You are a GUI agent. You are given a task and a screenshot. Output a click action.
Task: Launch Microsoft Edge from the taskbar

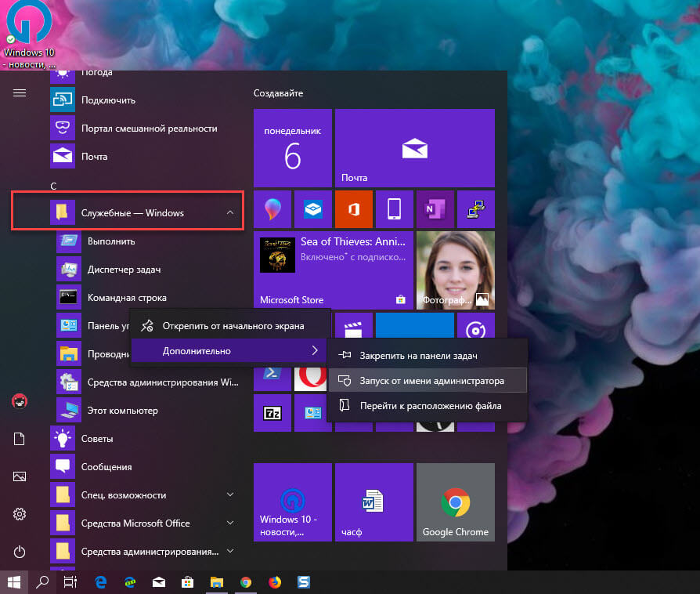coord(101,582)
